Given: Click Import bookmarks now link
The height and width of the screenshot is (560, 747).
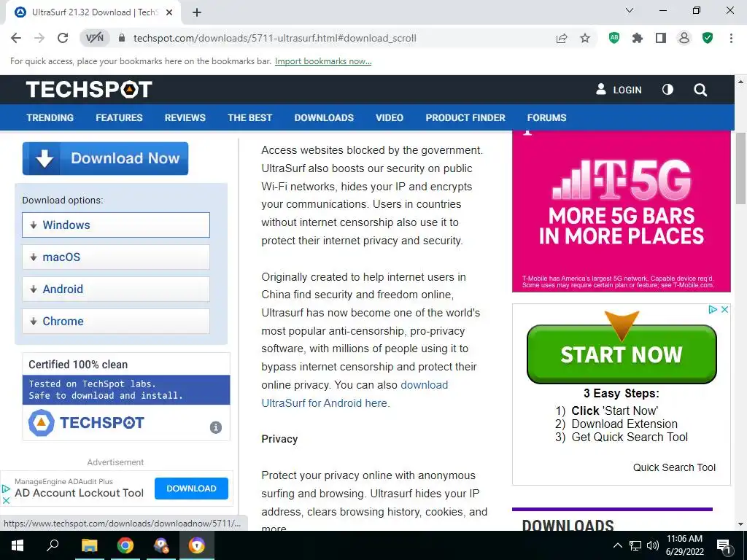Looking at the screenshot, I should tap(323, 61).
